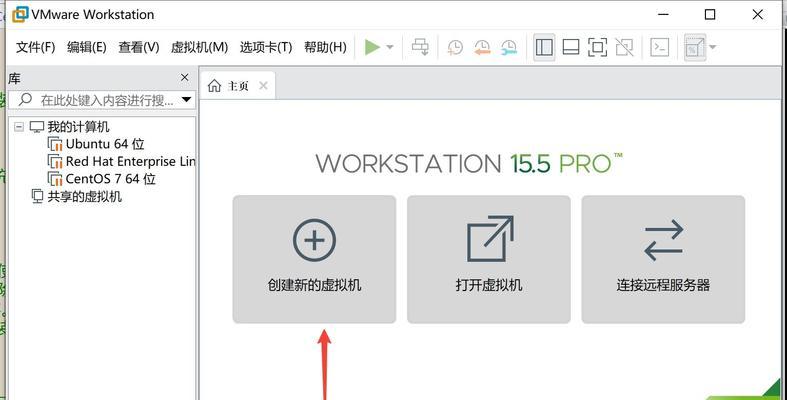Click the Revert to Snapshot icon
The height and width of the screenshot is (400, 787).
coord(482,47)
